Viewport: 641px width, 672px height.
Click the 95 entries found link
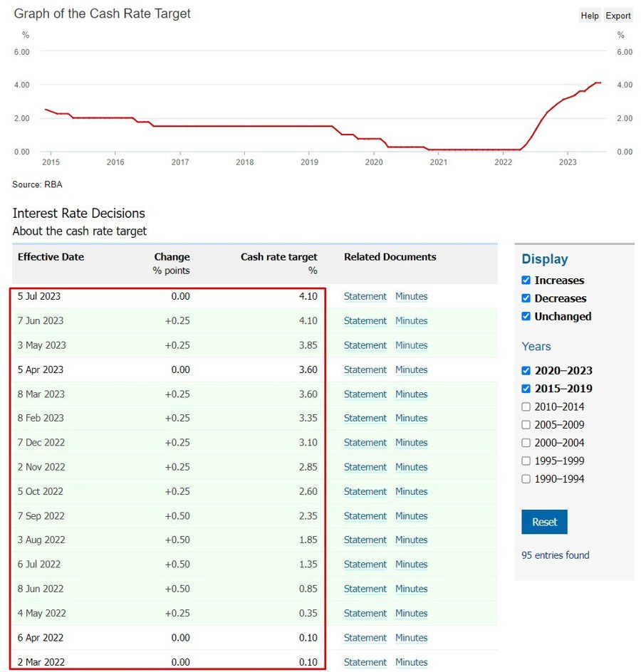tap(555, 555)
